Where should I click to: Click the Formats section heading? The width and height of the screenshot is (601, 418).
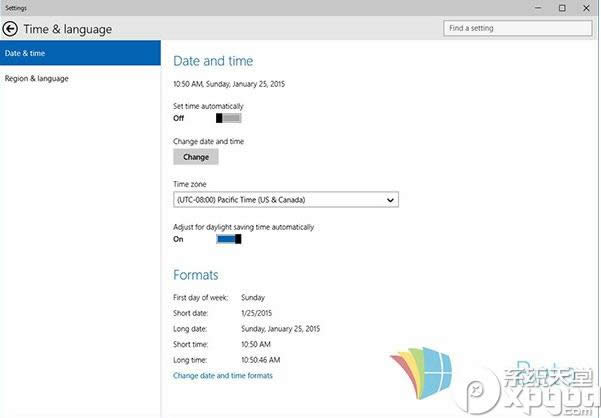click(x=196, y=274)
